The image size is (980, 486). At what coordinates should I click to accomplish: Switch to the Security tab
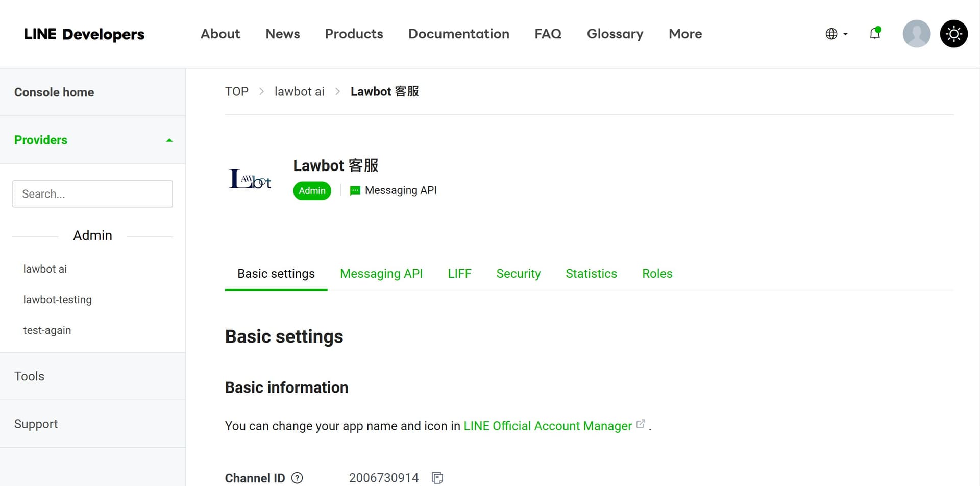coord(518,274)
